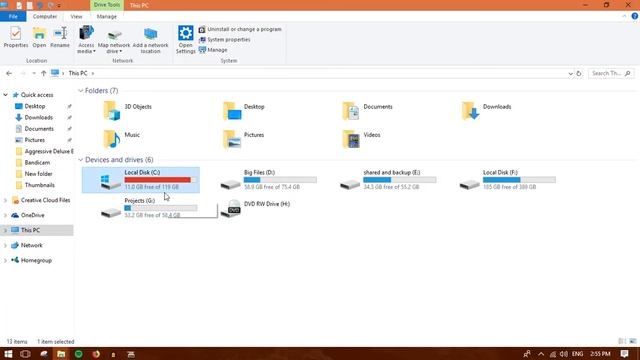
Task: Select the 3D Objects folder icon
Action: point(111,111)
